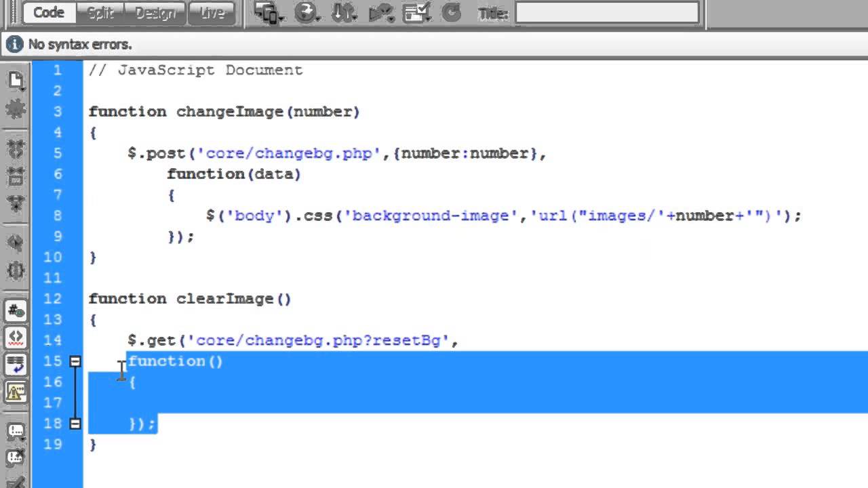Click the '});' on line 9
868x488 pixels.
coord(181,237)
